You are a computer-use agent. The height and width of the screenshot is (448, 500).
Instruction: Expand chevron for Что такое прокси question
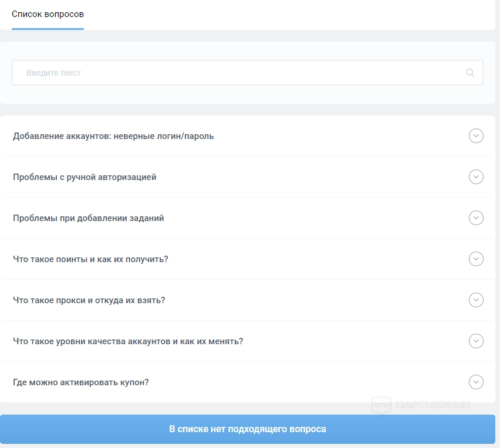pos(476,300)
